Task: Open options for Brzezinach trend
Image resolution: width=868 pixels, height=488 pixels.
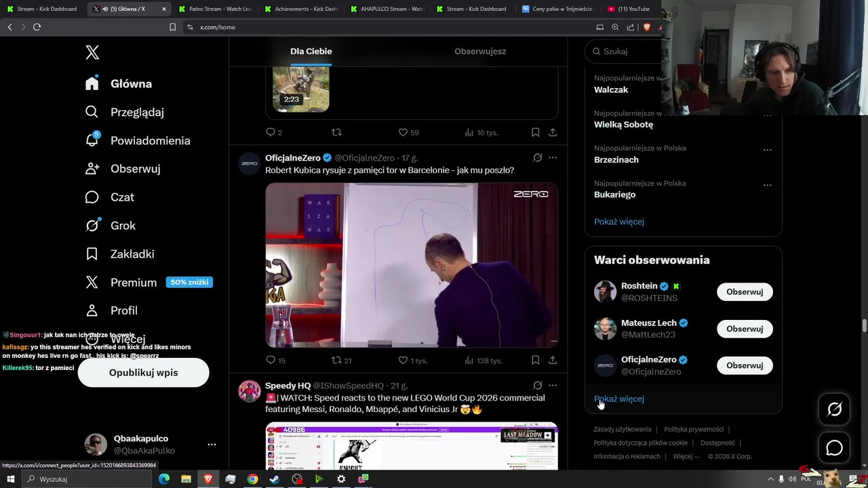Action: coord(768,150)
